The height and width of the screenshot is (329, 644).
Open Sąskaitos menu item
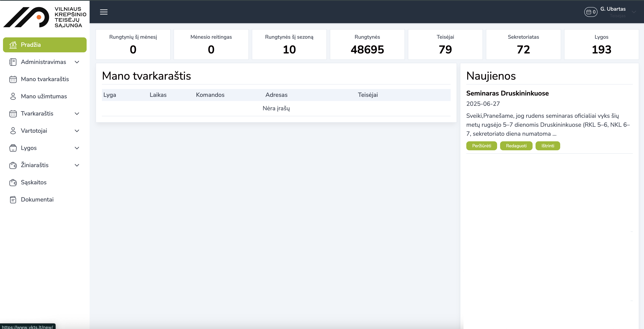[45, 182]
